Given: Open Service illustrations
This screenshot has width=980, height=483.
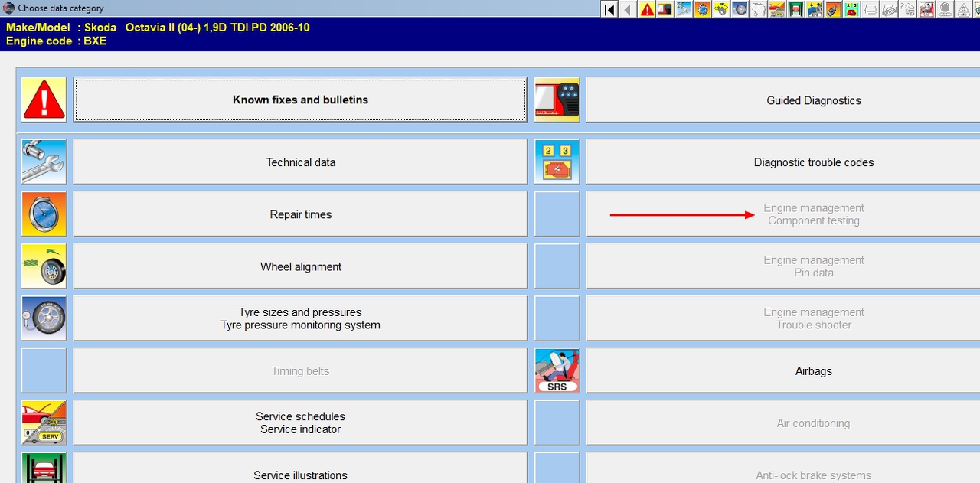Looking at the screenshot, I should click(x=300, y=468).
